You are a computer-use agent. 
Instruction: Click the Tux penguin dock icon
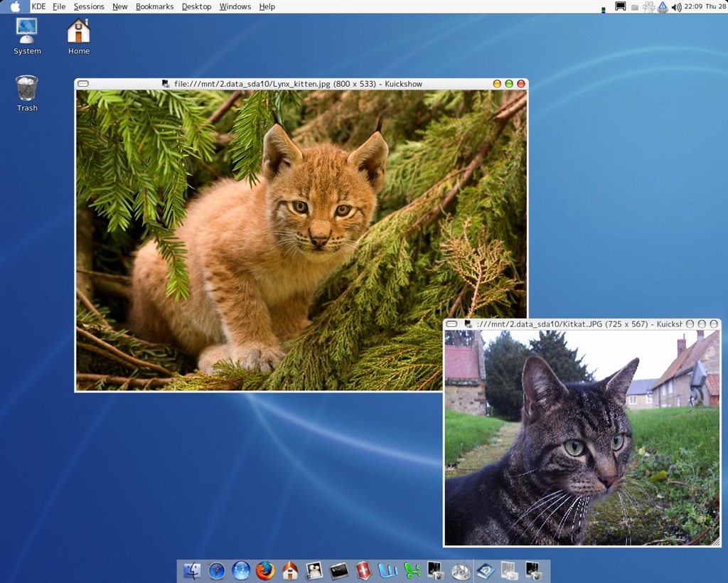click(314, 570)
